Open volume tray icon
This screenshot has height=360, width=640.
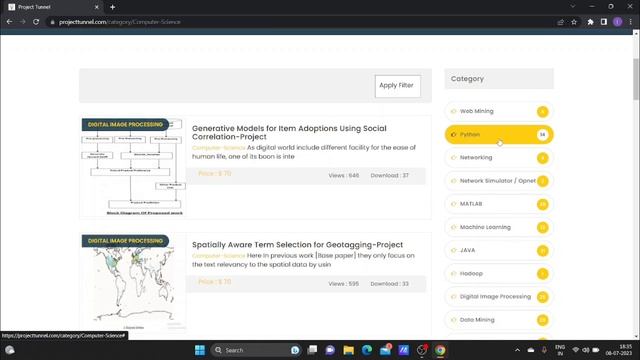click(586, 350)
